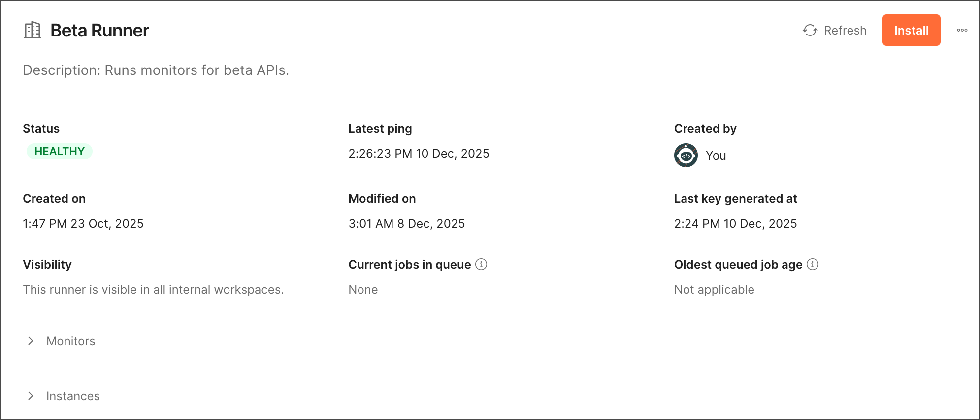
Task: Expand the Monitors section chevron
Action: (31, 341)
